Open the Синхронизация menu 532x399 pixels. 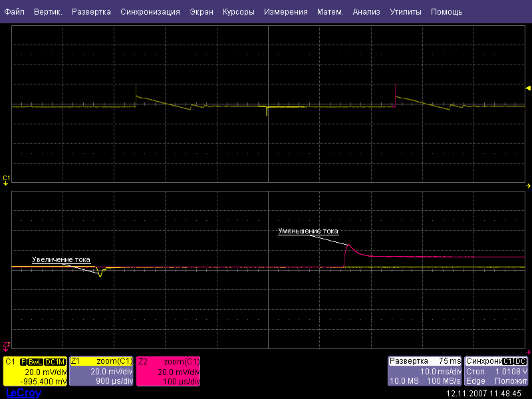click(x=150, y=12)
